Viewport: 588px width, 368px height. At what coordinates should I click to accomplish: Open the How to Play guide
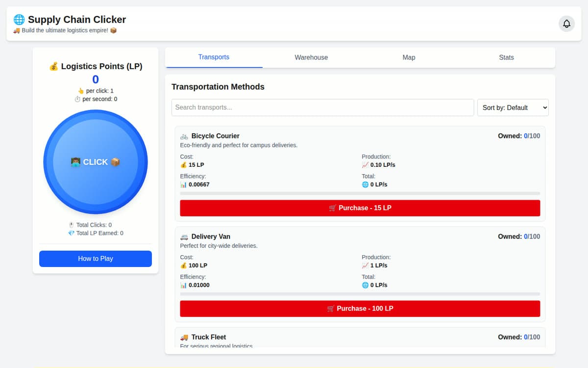[x=96, y=259]
